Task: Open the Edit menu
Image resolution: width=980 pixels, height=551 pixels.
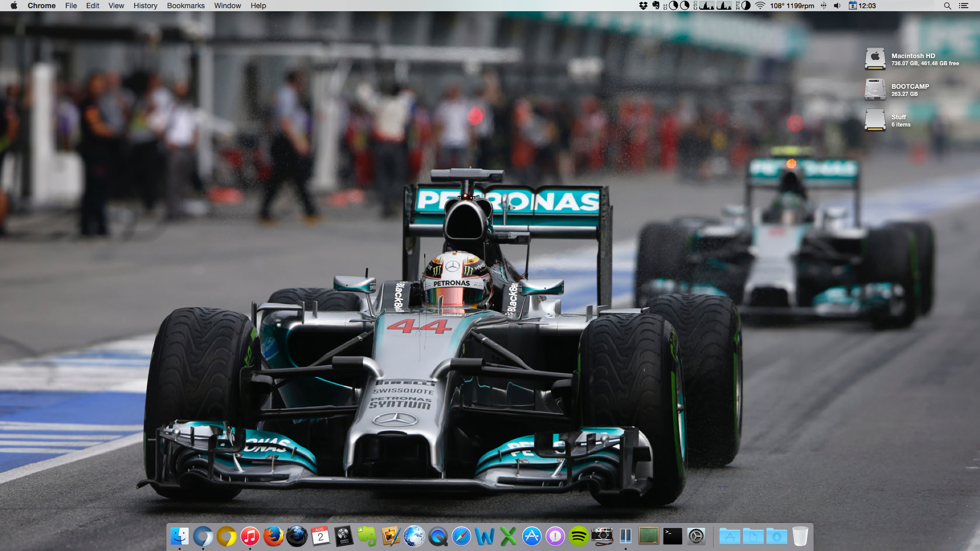Action: point(92,6)
